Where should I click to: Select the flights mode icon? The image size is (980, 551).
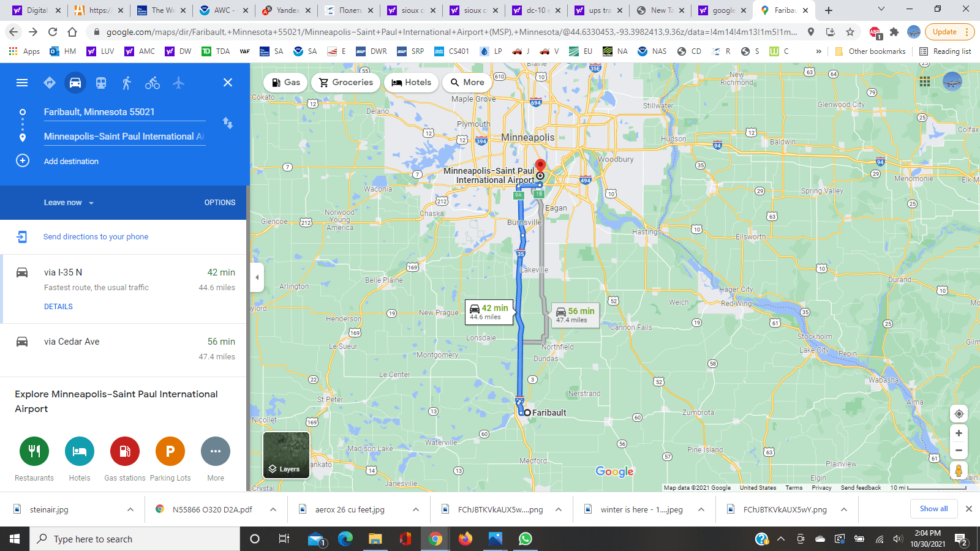178,83
